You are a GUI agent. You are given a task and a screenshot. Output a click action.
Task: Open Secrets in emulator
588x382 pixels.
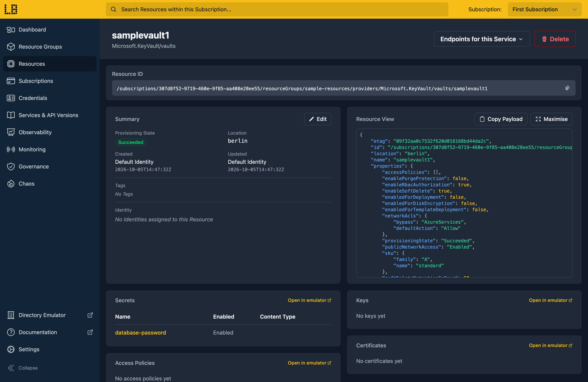309,300
